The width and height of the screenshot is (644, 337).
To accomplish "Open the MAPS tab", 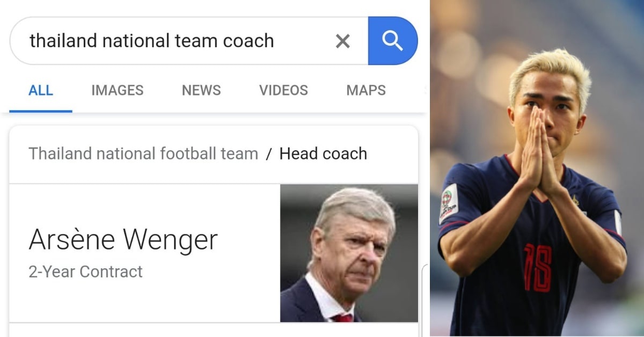I will pos(365,90).
